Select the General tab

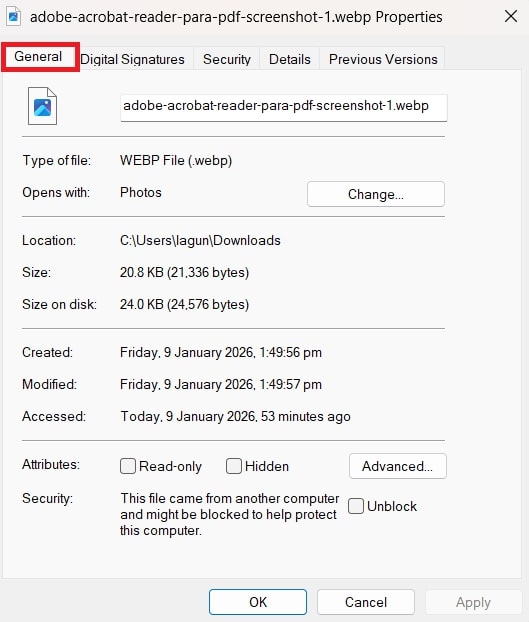[40, 57]
